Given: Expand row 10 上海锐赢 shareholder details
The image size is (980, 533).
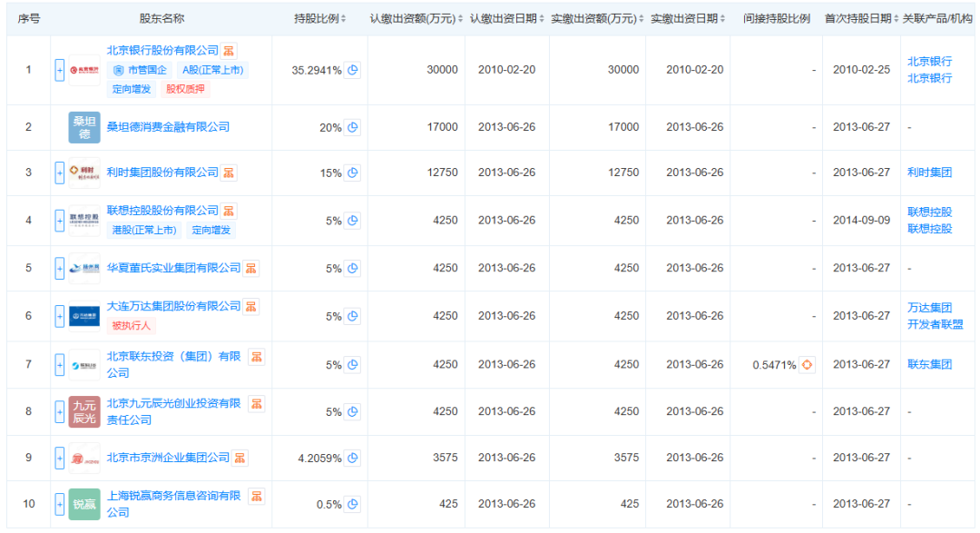Looking at the screenshot, I should click(x=59, y=504).
